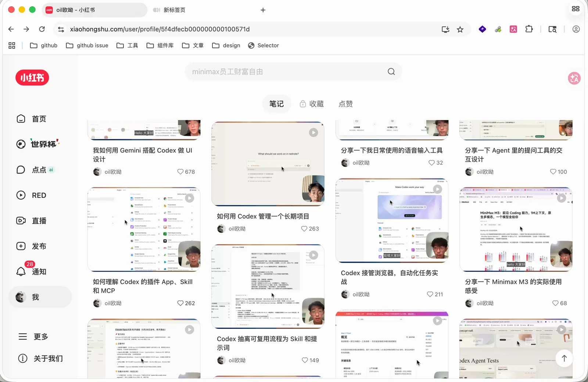The image size is (588, 382).
Task: Switch to 收藏 collections tab
Action: [x=312, y=104]
